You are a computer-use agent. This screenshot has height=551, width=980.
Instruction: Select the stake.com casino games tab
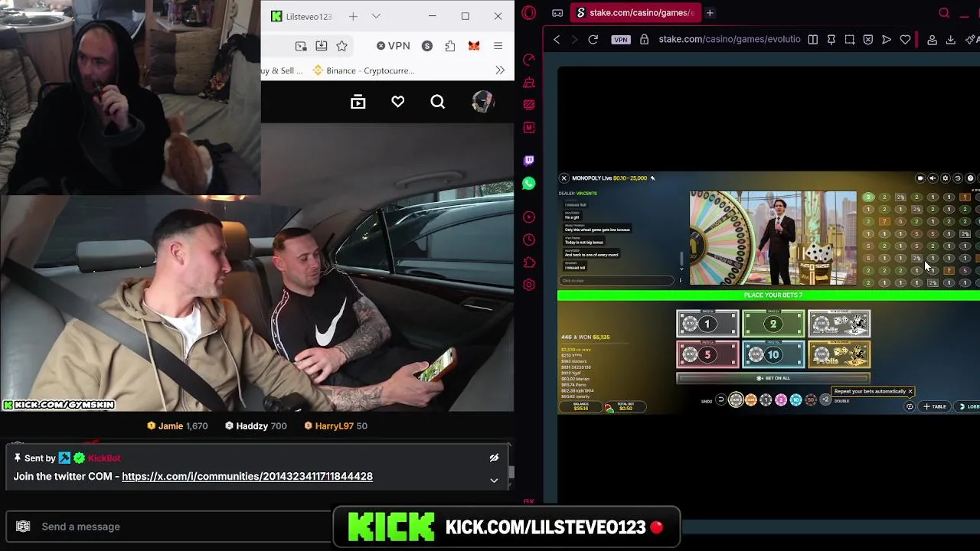tap(634, 13)
